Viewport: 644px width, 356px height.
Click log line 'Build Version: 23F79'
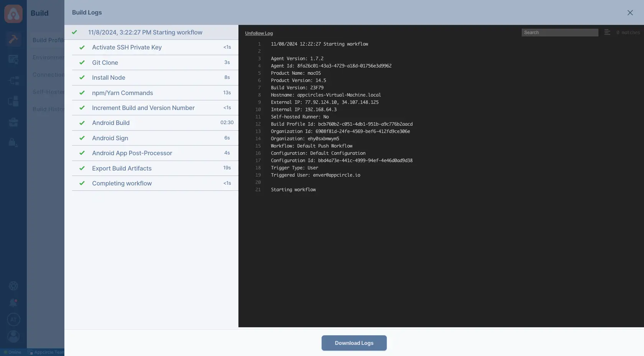(x=297, y=88)
